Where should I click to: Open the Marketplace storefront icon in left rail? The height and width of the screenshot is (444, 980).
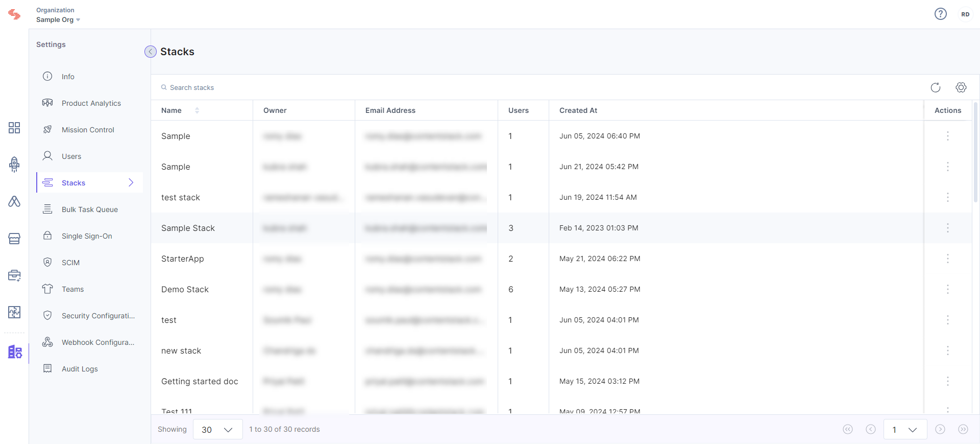(x=14, y=239)
